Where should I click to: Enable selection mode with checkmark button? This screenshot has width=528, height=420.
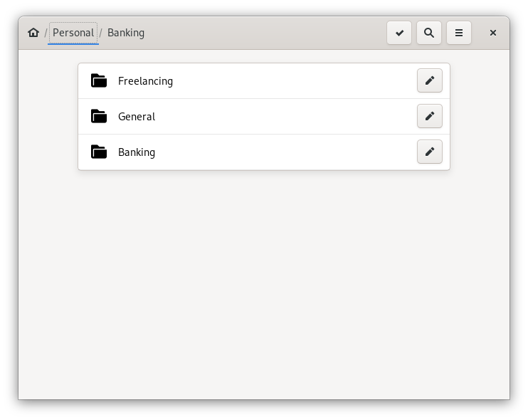point(399,33)
